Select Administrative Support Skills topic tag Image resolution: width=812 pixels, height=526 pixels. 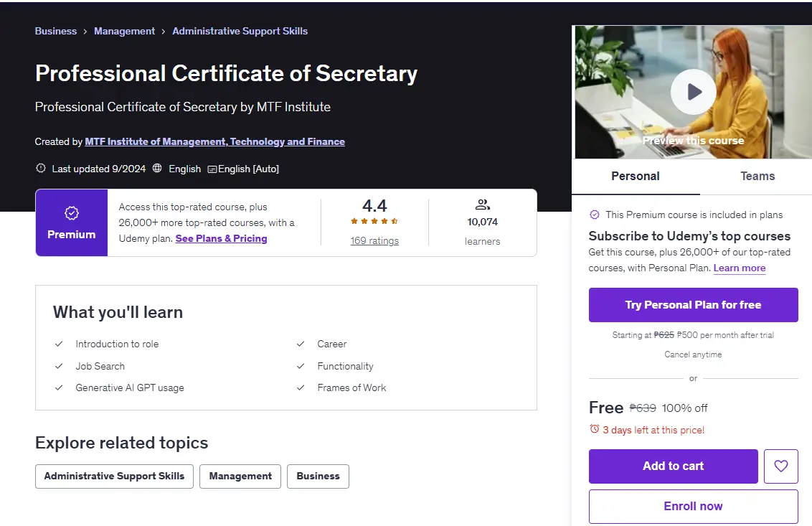coord(114,476)
